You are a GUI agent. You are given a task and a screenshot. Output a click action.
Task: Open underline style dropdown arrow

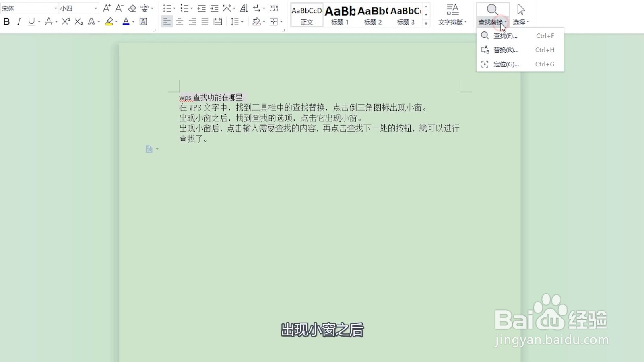pos(39,22)
